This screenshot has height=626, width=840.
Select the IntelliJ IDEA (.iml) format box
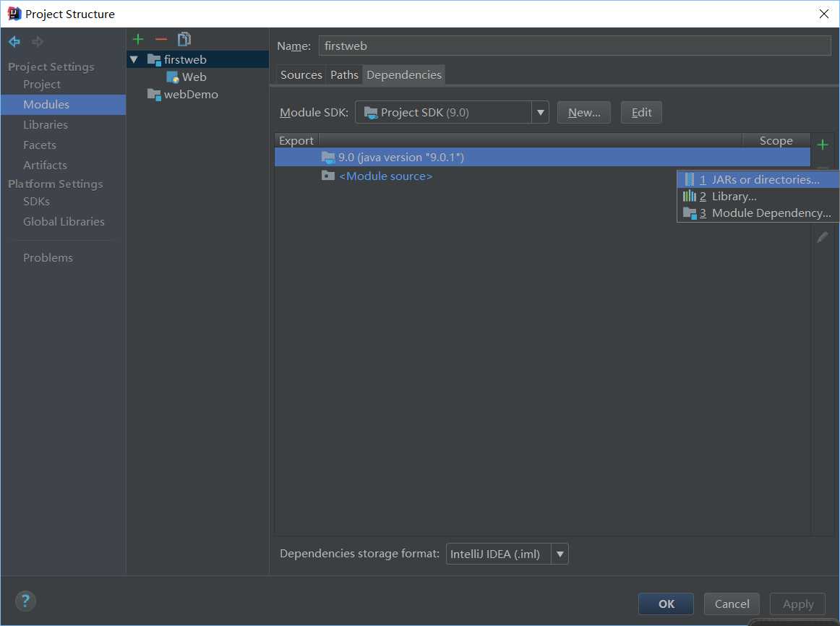click(507, 554)
